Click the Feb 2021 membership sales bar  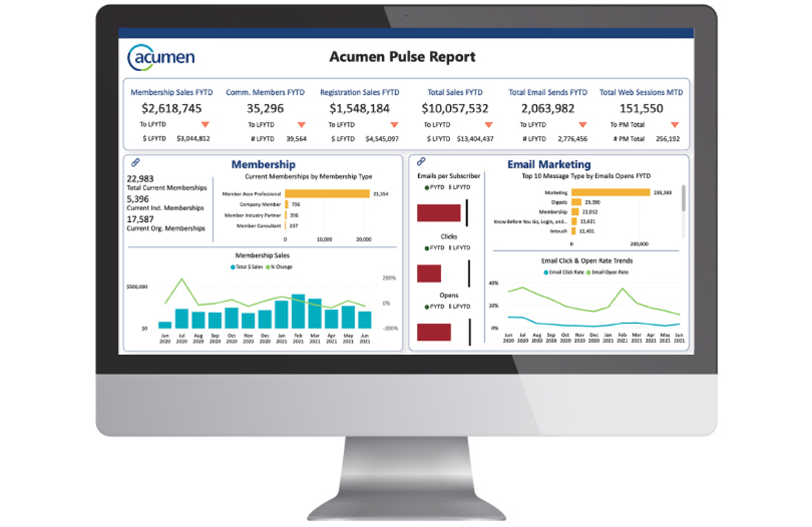(298, 312)
